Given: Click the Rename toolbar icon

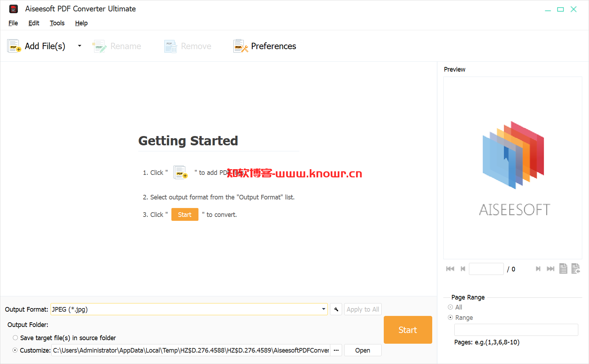Looking at the screenshot, I should pyautogui.click(x=99, y=46).
